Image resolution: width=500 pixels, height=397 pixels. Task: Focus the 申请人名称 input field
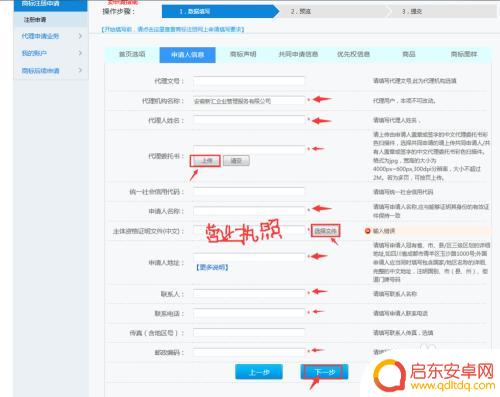coord(249,211)
